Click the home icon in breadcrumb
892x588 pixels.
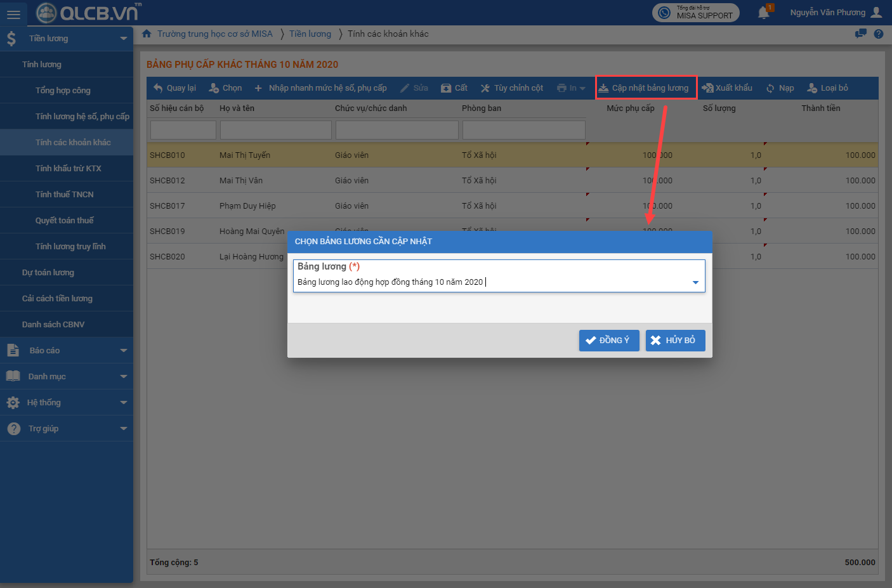tap(147, 34)
